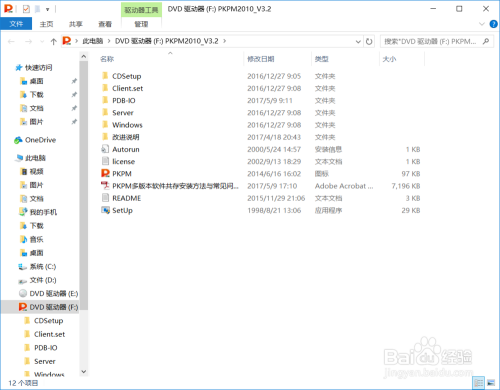Select the license text file

click(123, 162)
